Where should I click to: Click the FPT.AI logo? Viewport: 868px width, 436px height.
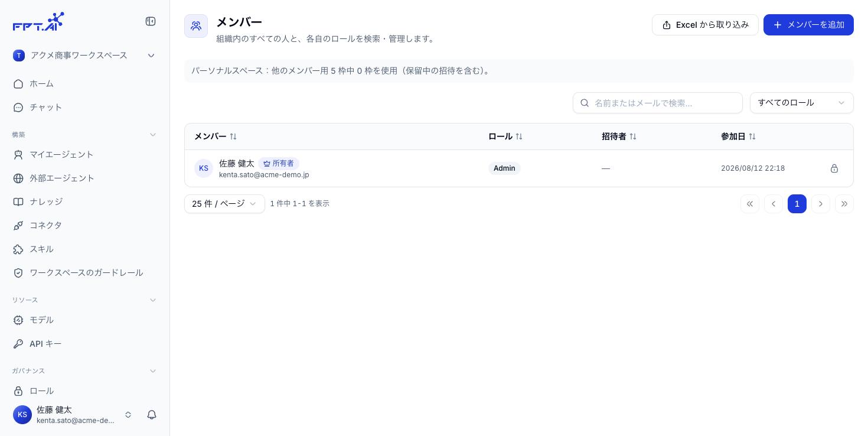click(38, 21)
